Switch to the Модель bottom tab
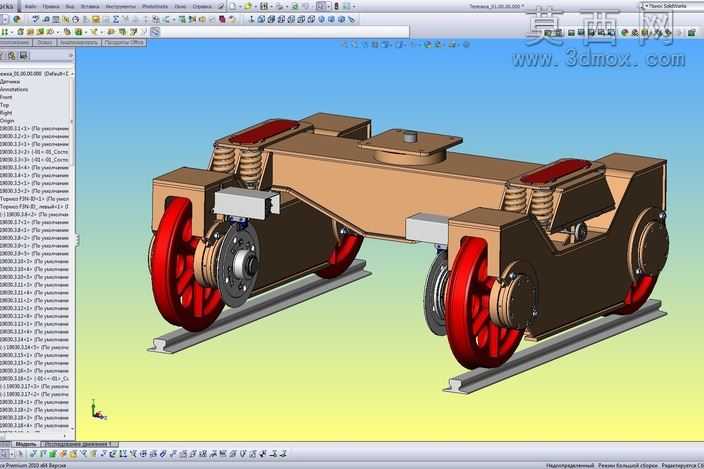The width and height of the screenshot is (704, 469). pyautogui.click(x=26, y=444)
